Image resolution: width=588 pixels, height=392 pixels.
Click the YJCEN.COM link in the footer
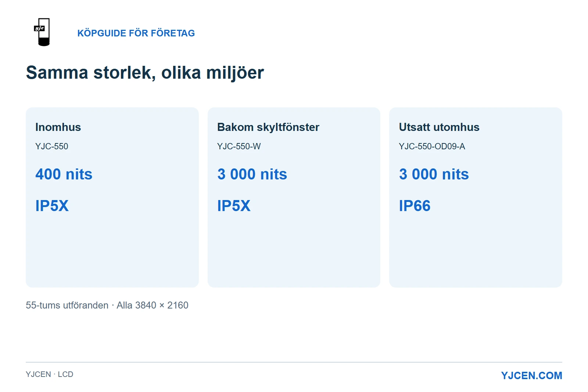tap(531, 375)
